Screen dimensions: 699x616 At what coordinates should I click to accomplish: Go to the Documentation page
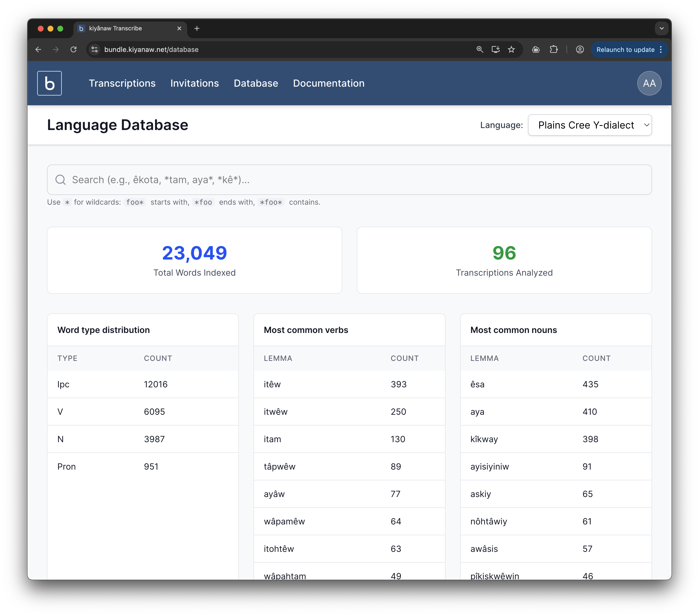328,83
